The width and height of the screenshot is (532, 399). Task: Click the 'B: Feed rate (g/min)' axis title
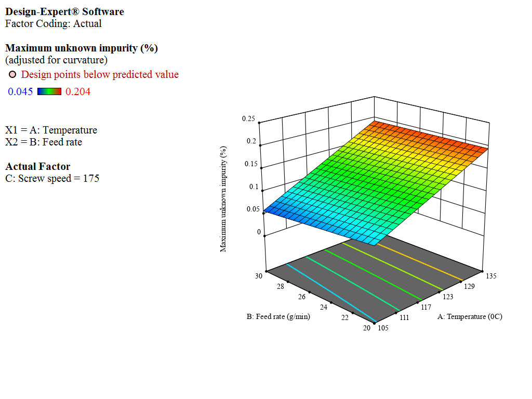(x=278, y=316)
